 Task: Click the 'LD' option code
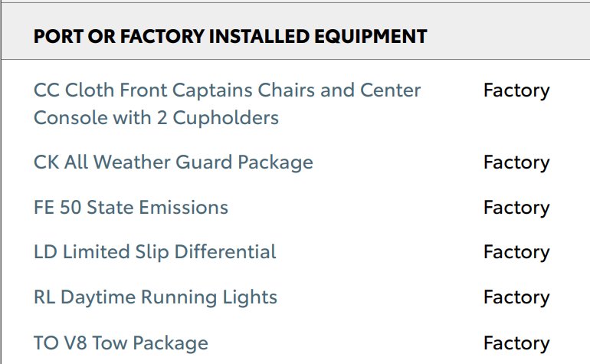(x=45, y=252)
